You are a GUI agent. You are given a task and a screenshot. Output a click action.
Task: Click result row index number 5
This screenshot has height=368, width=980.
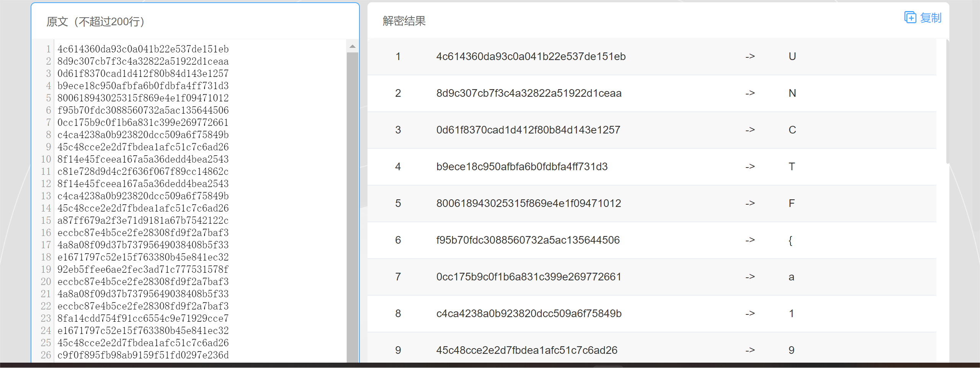[398, 204]
